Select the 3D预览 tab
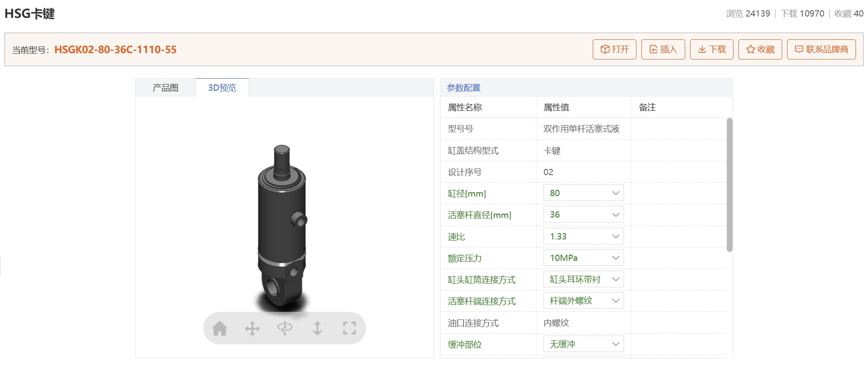The width and height of the screenshot is (868, 365). 222,88
